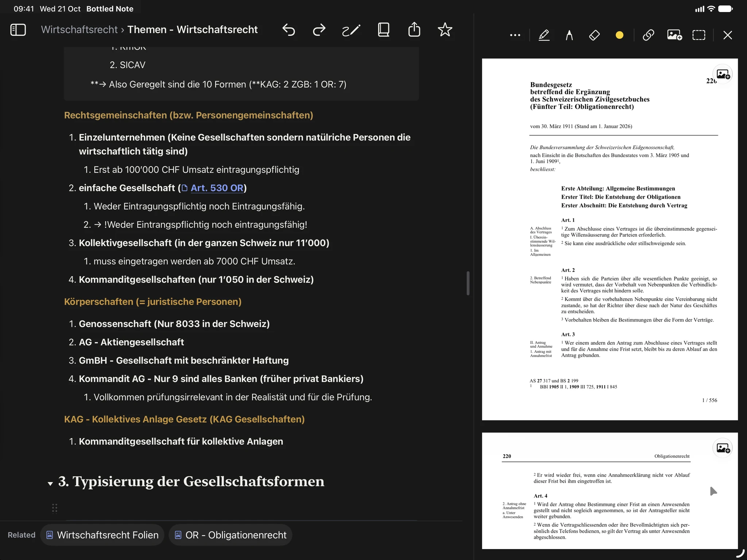The image size is (747, 560).
Task: Open the PDF panel more options menu
Action: point(515,35)
